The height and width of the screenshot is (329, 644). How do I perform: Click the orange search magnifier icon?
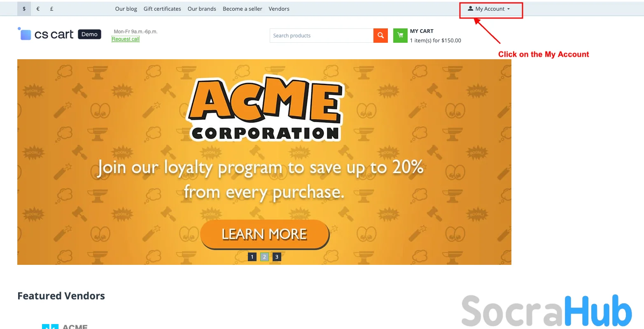click(x=380, y=35)
